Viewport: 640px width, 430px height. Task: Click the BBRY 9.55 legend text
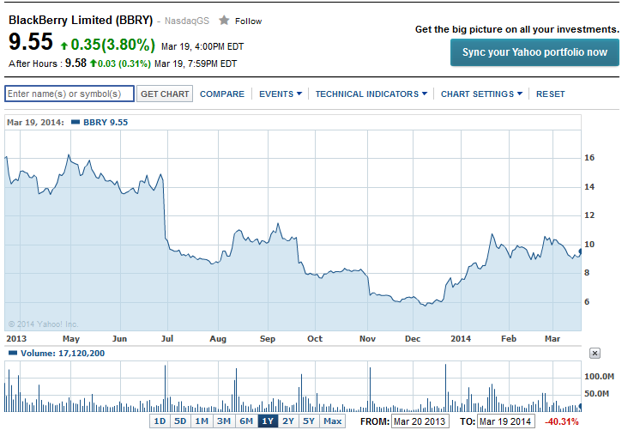click(x=105, y=122)
